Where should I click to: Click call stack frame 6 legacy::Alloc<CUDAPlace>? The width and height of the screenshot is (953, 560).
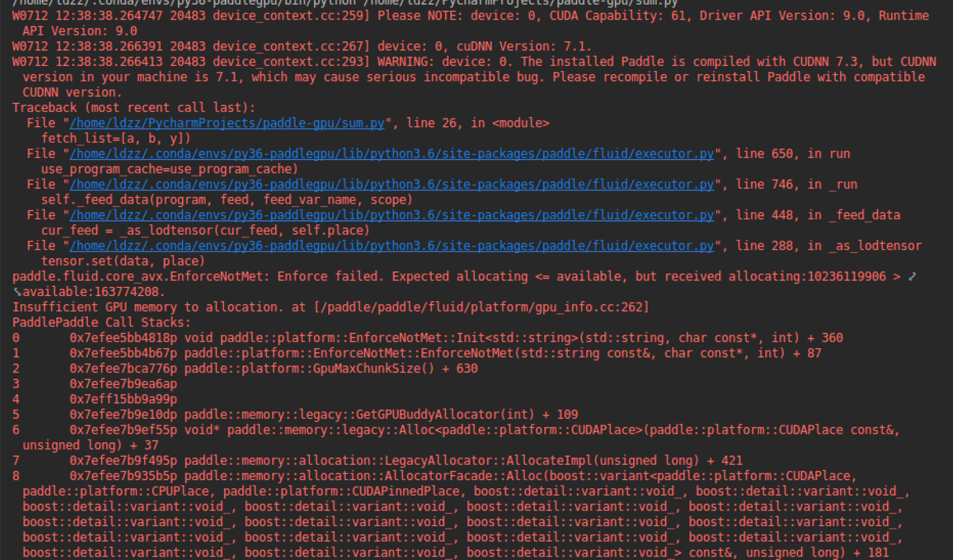pos(456,438)
